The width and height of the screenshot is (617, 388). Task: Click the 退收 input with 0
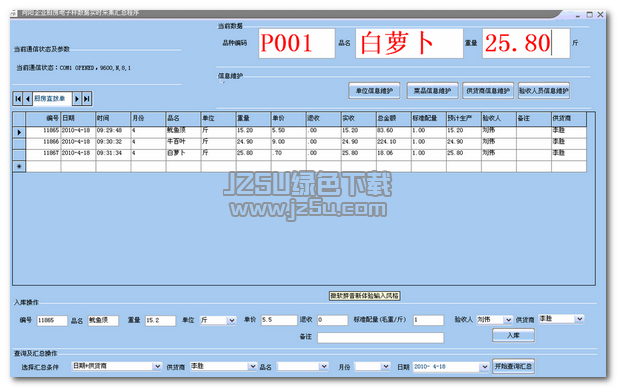click(333, 320)
